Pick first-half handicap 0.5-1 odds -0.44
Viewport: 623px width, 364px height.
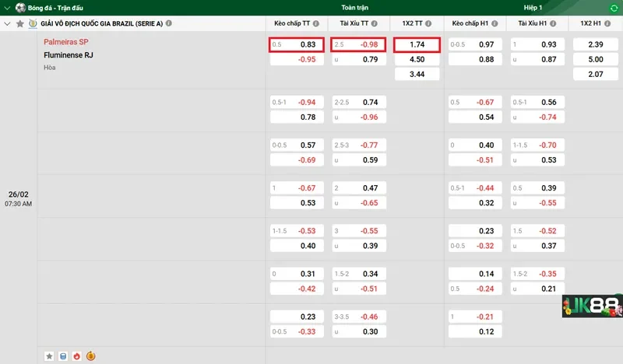point(475,188)
